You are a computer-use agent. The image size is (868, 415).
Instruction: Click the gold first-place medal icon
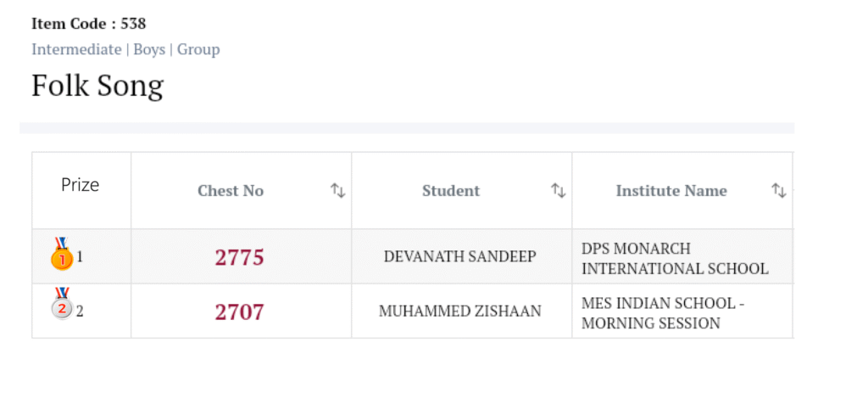click(62, 255)
